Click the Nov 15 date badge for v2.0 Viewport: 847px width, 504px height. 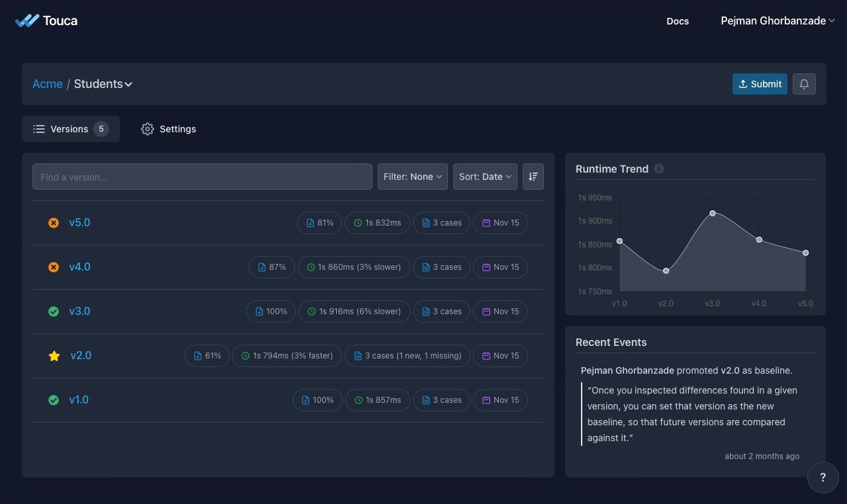click(500, 356)
